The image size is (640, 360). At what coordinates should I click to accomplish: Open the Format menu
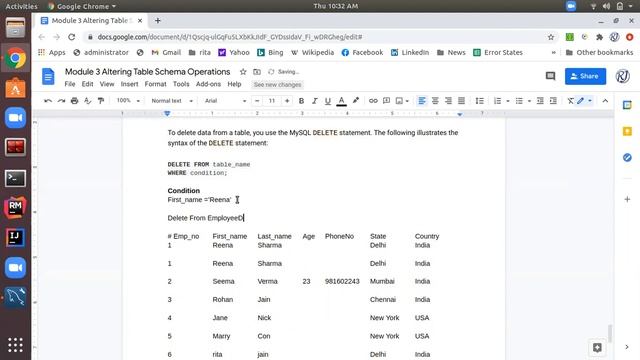[x=156, y=84]
